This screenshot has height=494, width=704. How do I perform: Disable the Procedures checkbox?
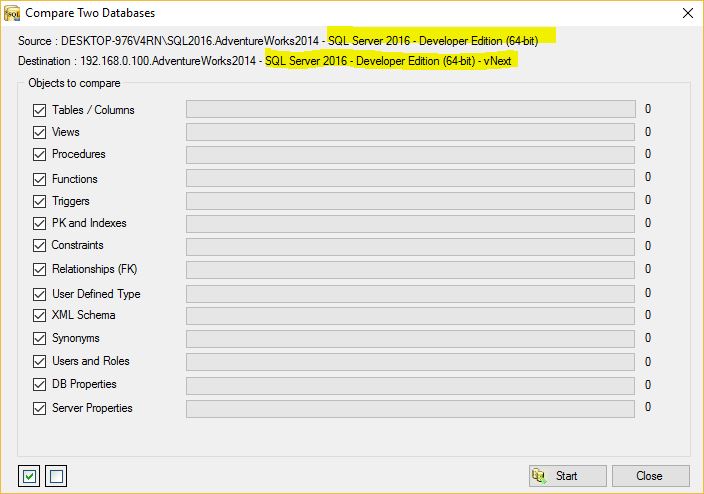click(x=40, y=154)
